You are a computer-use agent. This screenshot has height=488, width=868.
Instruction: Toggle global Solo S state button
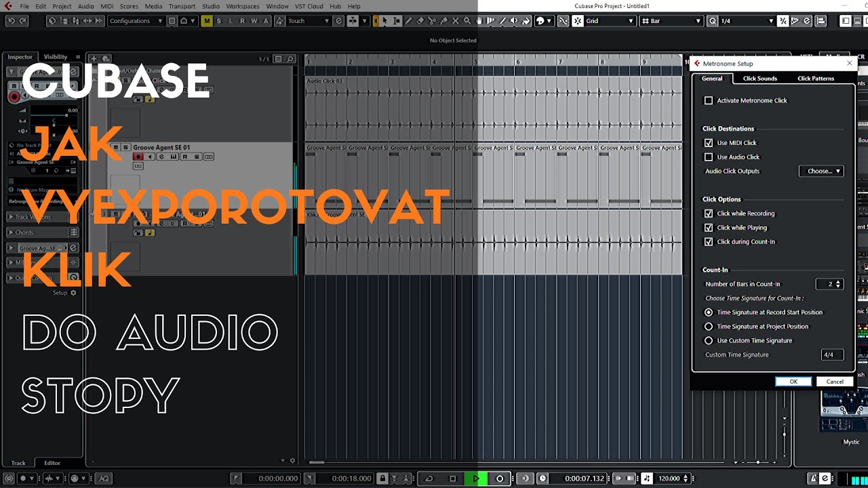(x=219, y=21)
